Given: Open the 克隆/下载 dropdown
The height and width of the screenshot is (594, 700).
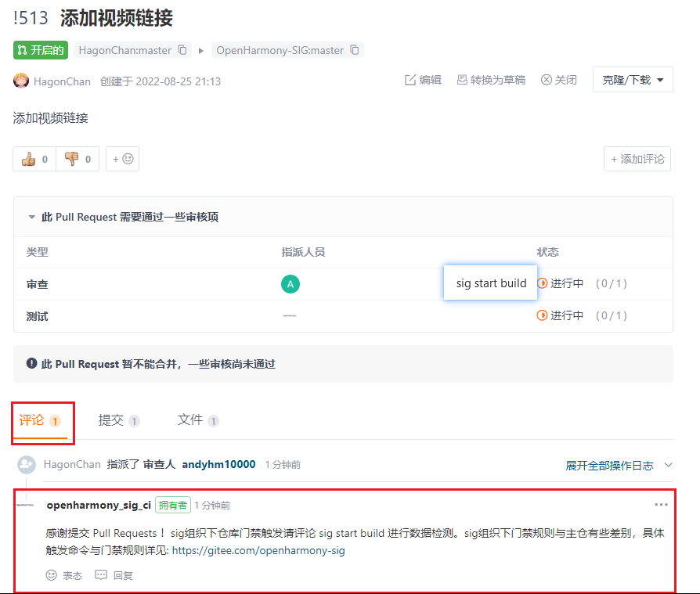Looking at the screenshot, I should 633,80.
